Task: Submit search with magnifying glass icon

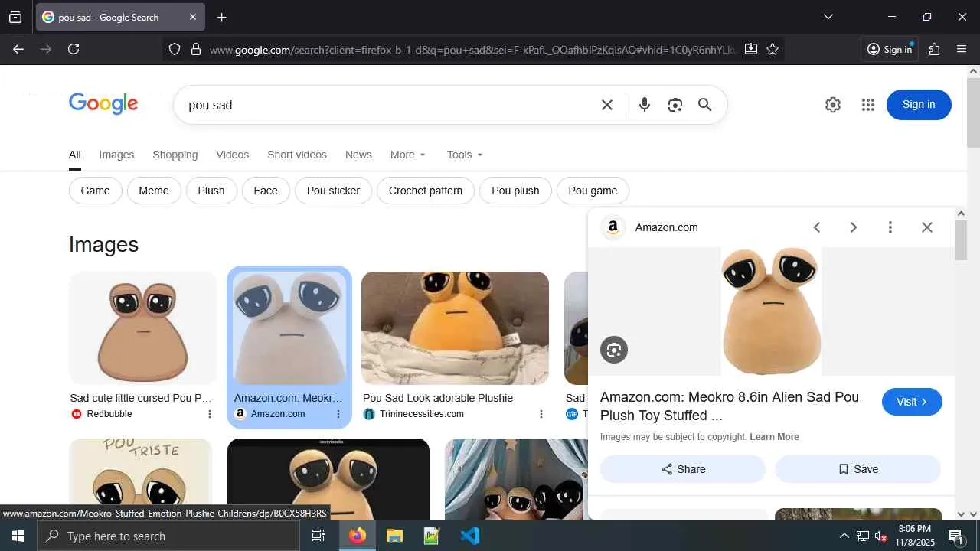Action: pyautogui.click(x=705, y=105)
